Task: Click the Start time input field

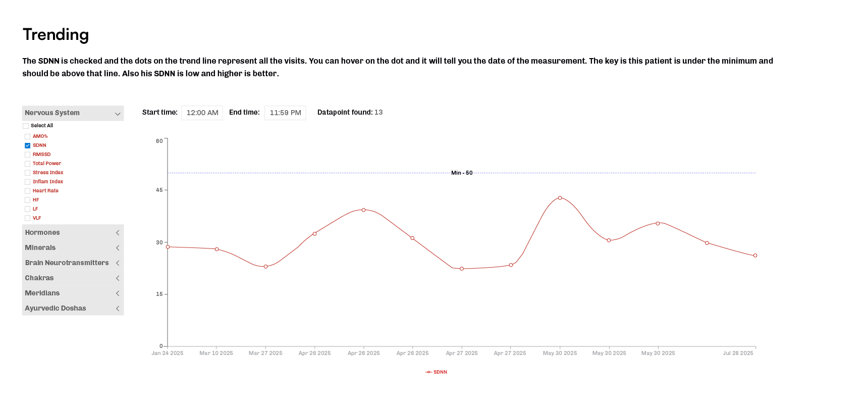Action: click(202, 113)
